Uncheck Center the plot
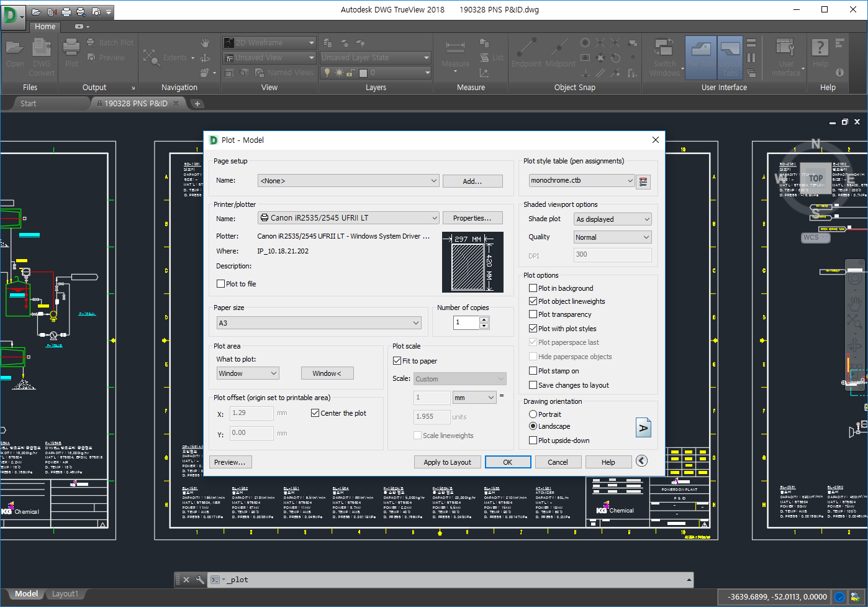 [315, 413]
